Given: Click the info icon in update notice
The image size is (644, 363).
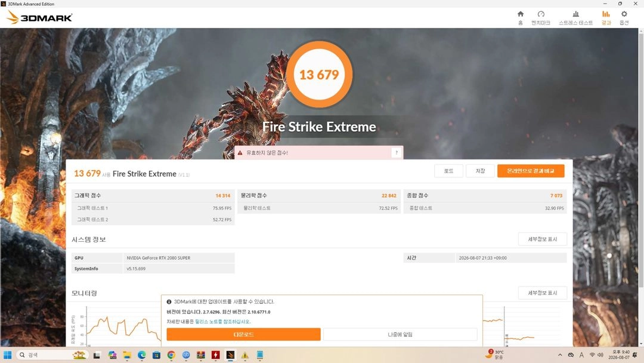Looking at the screenshot, I should [169, 302].
